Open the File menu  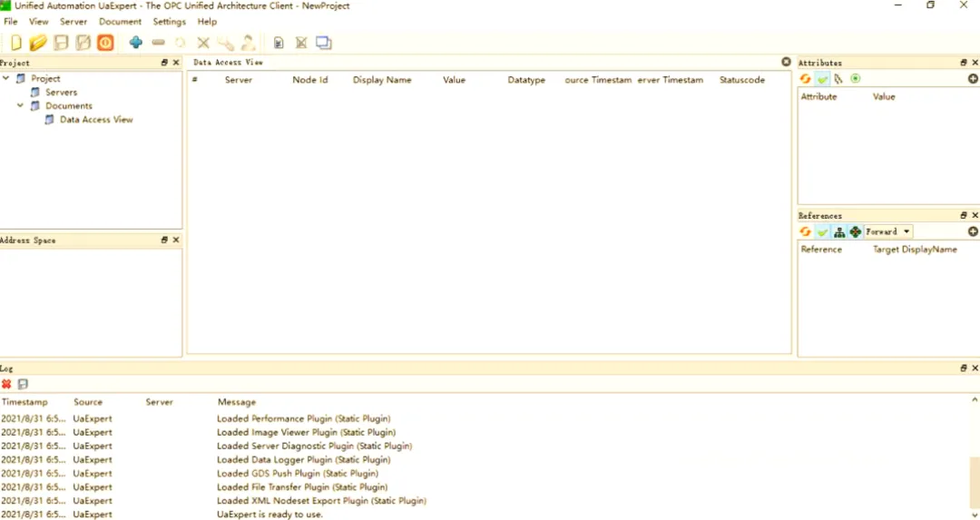[11, 21]
